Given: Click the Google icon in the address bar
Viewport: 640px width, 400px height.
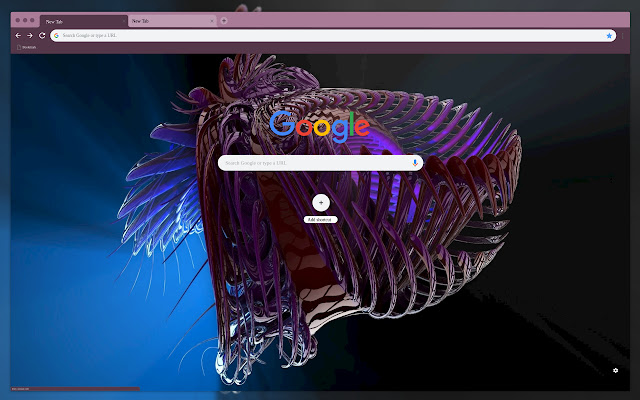Looking at the screenshot, I should (56, 36).
